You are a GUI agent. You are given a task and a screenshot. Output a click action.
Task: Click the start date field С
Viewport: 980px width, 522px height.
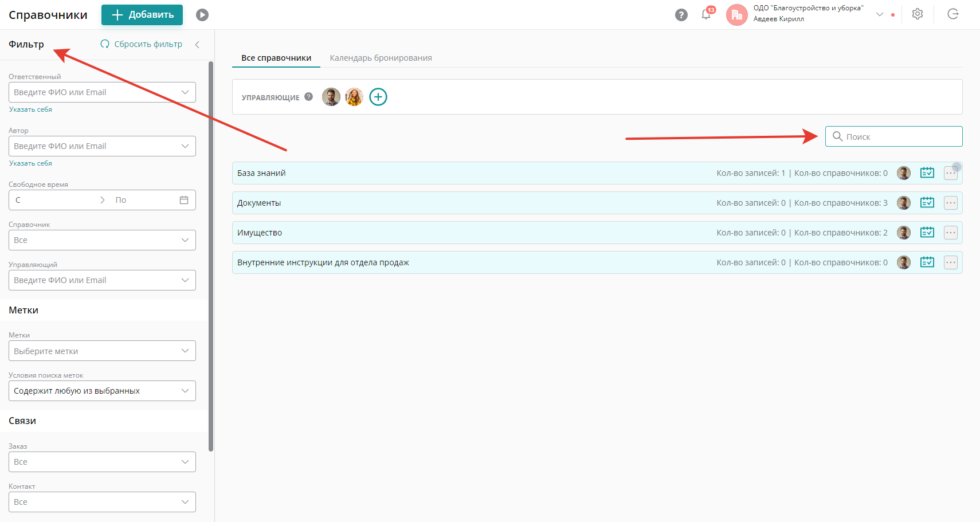tap(54, 200)
